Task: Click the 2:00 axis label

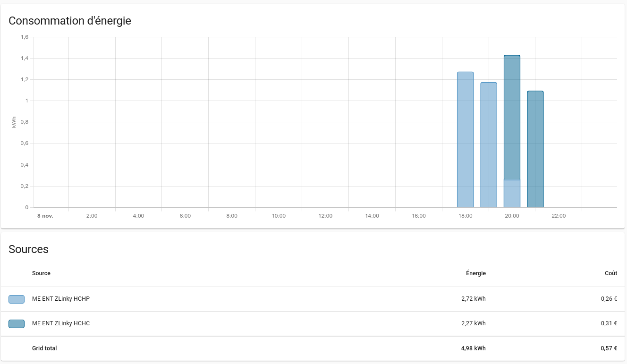Action: pyautogui.click(x=92, y=216)
